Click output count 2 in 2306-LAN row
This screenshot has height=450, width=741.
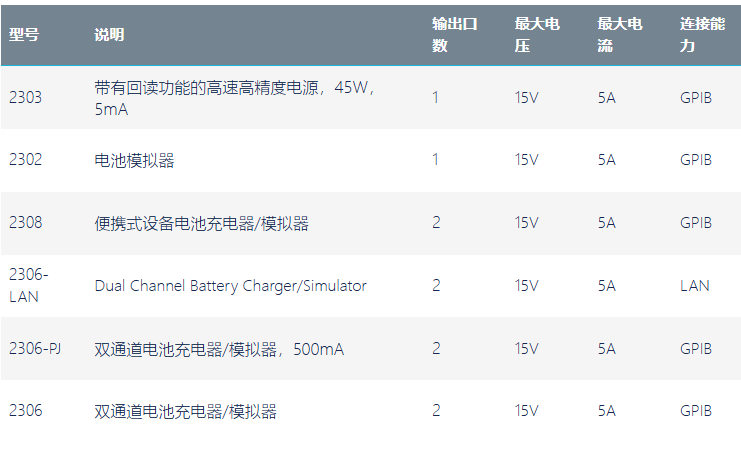click(x=436, y=286)
